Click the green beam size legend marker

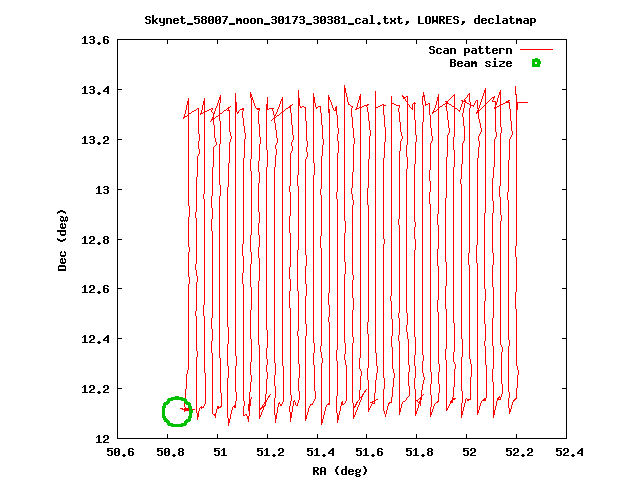tap(536, 63)
